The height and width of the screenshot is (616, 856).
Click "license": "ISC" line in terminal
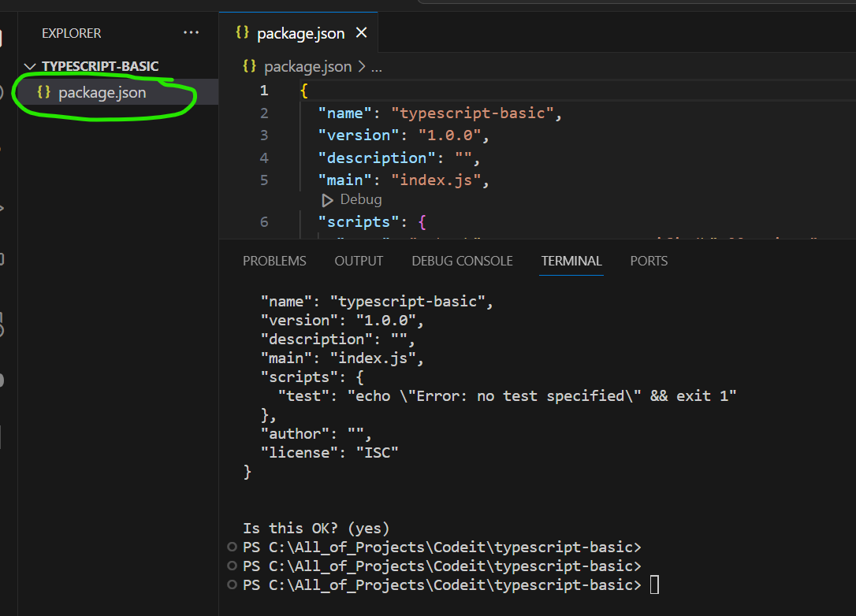point(329,453)
